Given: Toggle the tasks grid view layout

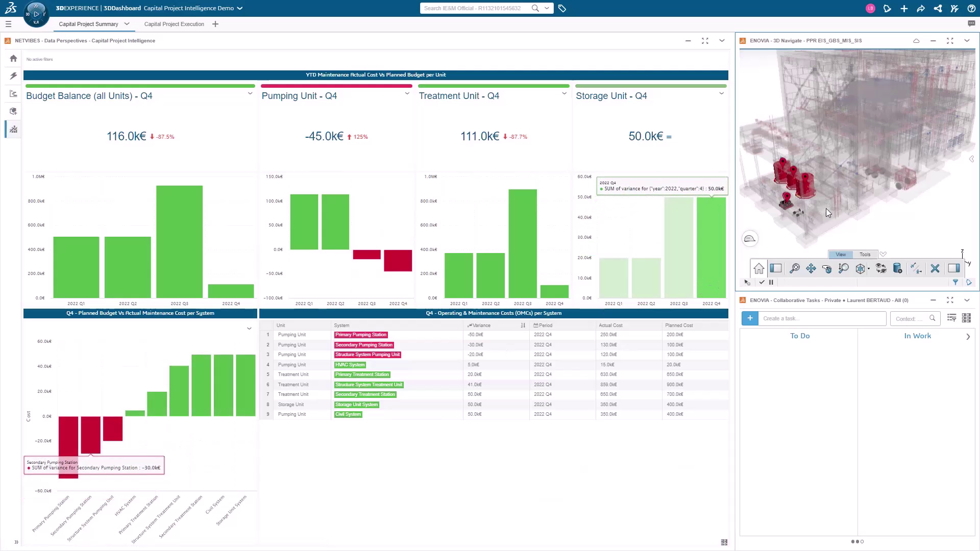Looking at the screenshot, I should pos(966,318).
